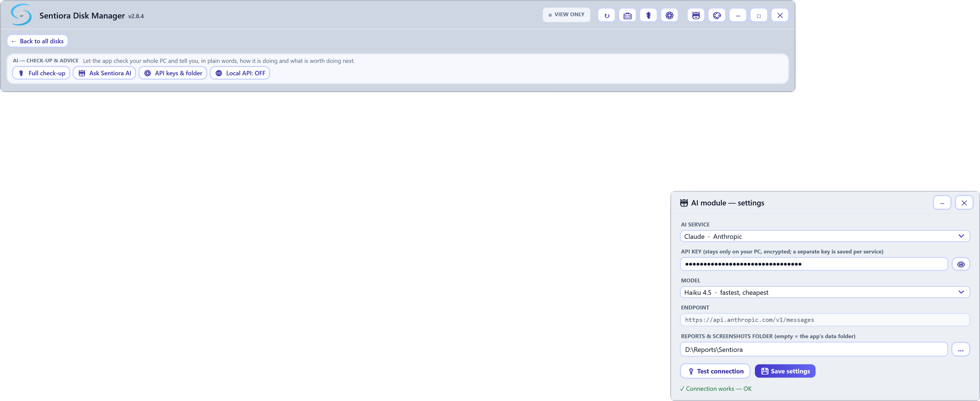Click the reports folder path field

814,349
